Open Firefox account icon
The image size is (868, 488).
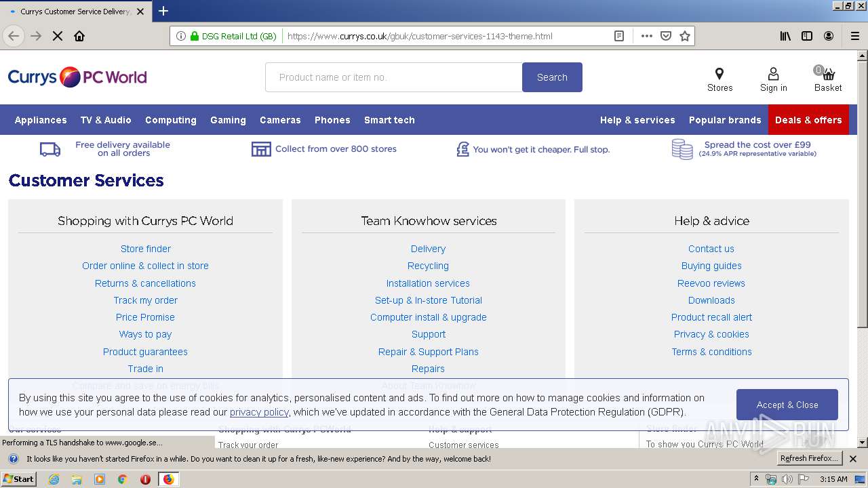[829, 36]
